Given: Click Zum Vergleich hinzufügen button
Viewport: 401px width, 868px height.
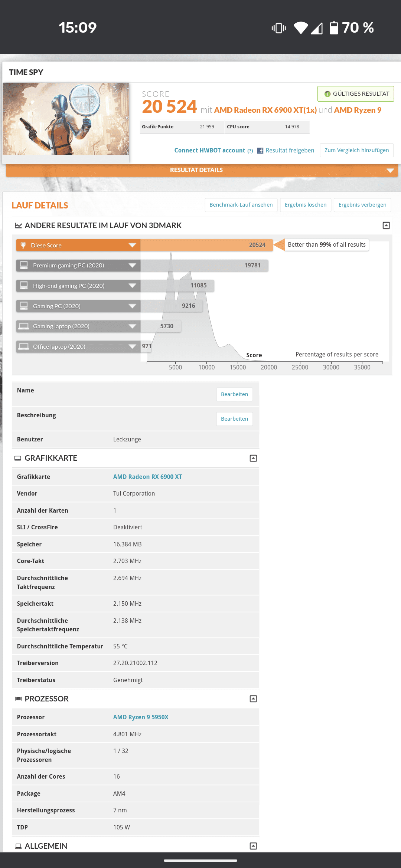Looking at the screenshot, I should tap(357, 150).
